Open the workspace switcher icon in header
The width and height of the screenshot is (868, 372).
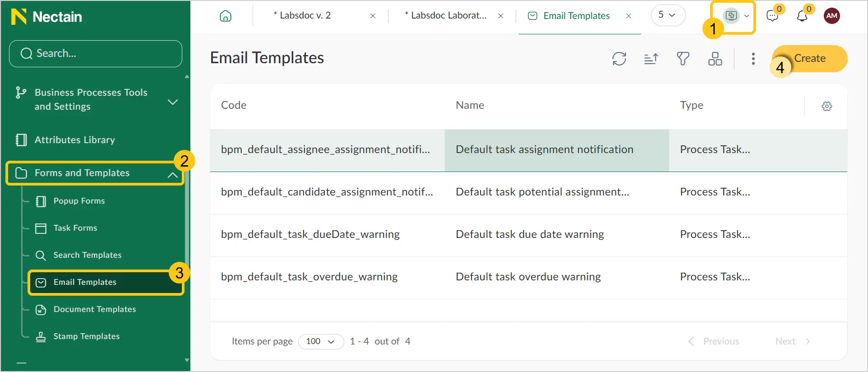click(731, 16)
